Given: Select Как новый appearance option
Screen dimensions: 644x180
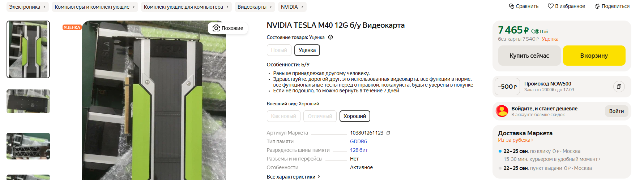Looking at the screenshot, I should pyautogui.click(x=283, y=116).
